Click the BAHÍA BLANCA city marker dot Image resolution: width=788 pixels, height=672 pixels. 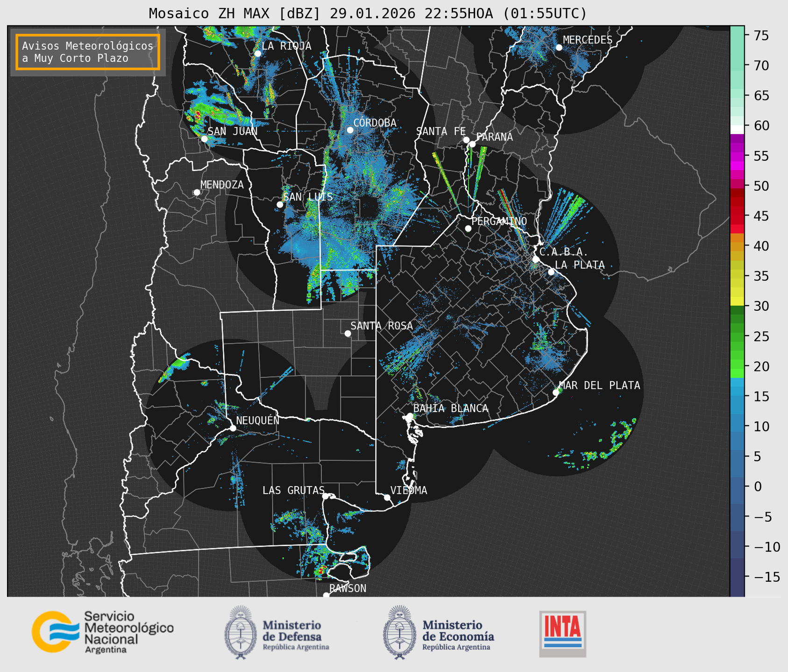click(410, 416)
